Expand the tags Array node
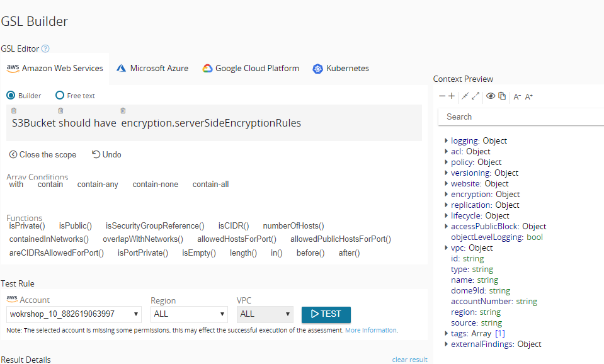The height and width of the screenshot is (364, 604). coord(446,333)
